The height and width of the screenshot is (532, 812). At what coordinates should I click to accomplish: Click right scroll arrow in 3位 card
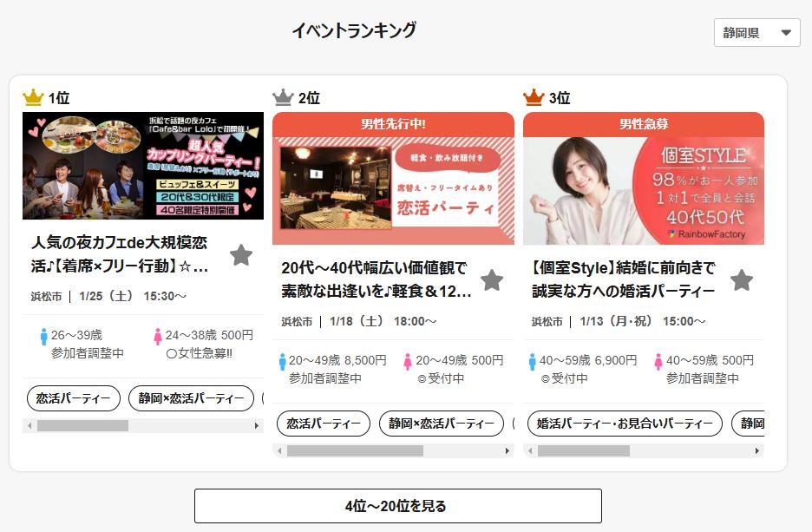[757, 451]
